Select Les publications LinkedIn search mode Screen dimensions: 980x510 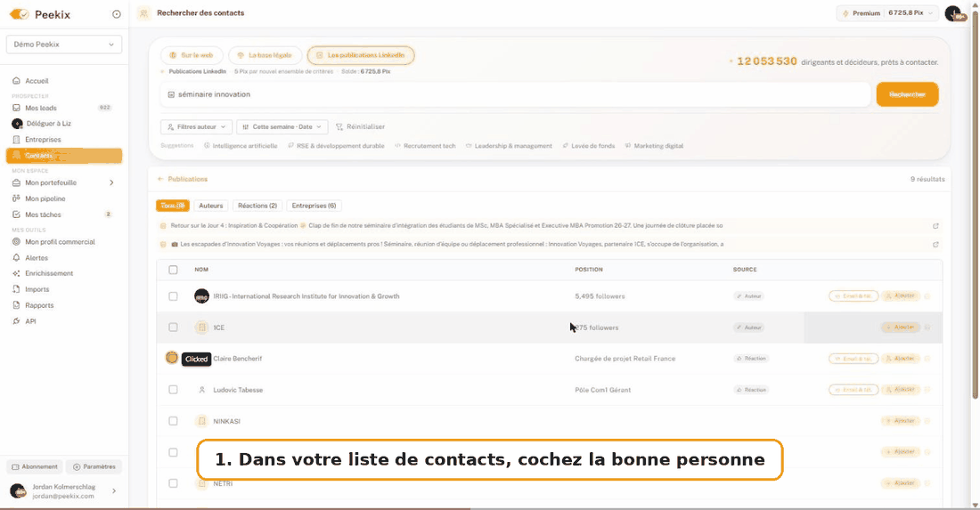pyautogui.click(x=361, y=55)
